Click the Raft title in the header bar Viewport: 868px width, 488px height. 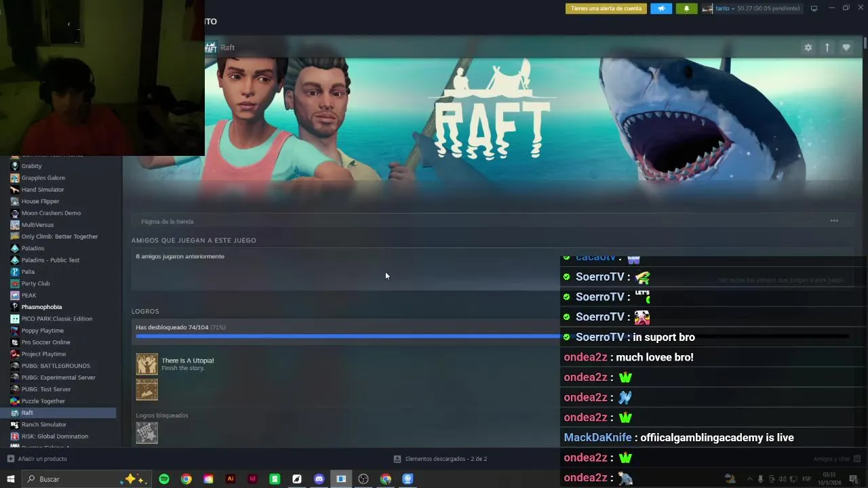pyautogui.click(x=227, y=47)
